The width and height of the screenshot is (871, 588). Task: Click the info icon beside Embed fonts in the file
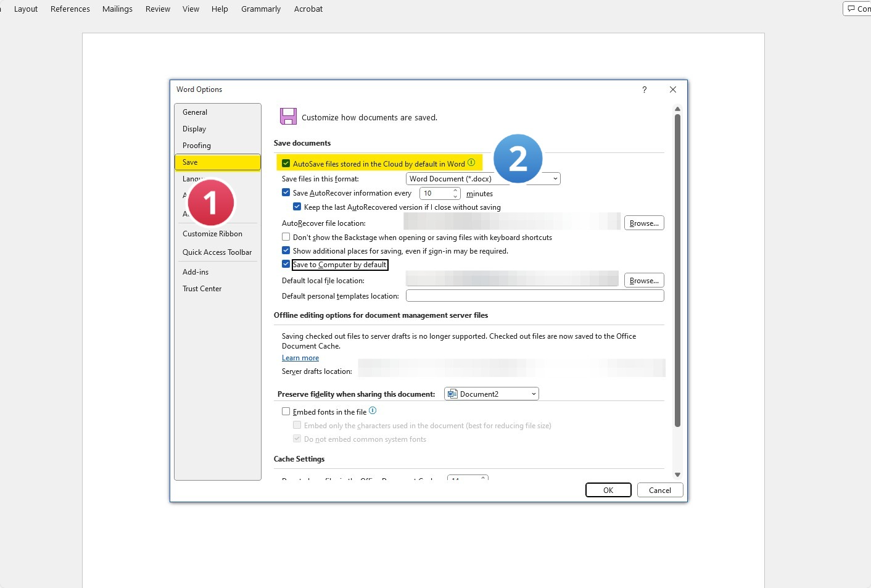click(373, 411)
